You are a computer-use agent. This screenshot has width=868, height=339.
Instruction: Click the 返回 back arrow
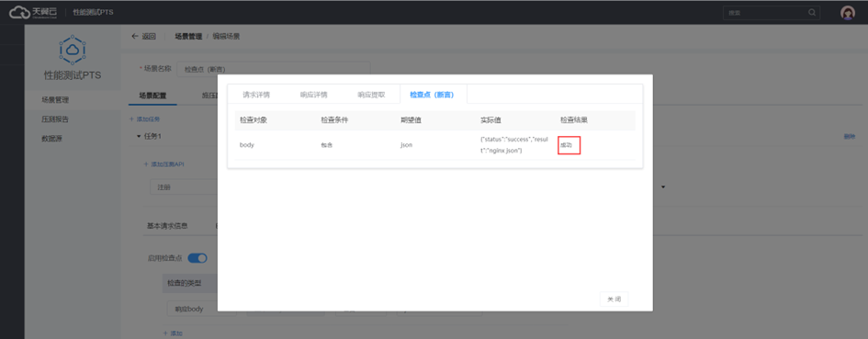[134, 37]
